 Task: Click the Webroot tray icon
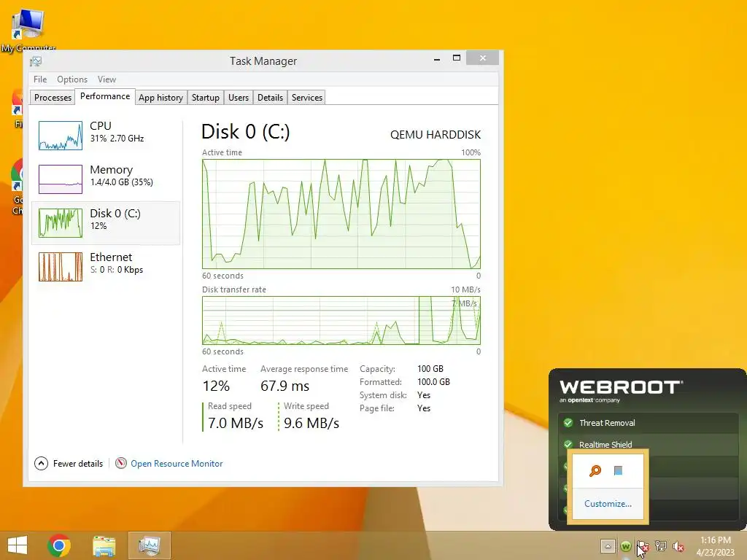[625, 547]
